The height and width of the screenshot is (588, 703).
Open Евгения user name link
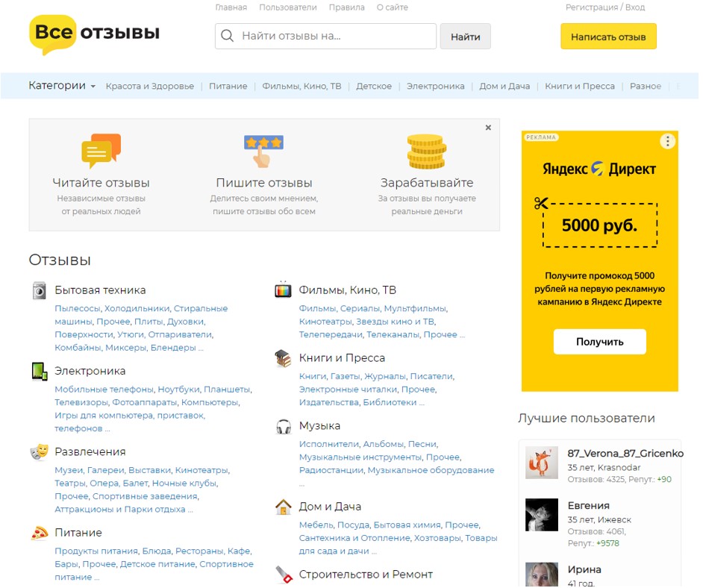tap(588, 505)
